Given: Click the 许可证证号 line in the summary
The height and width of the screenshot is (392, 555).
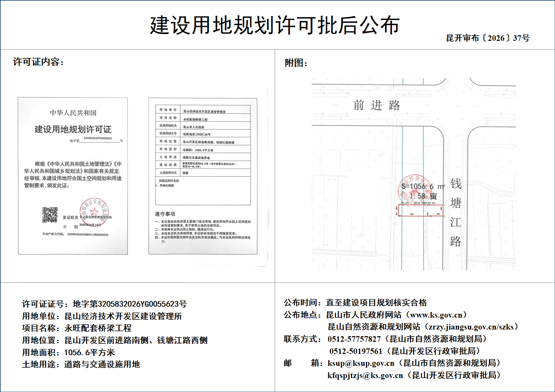Looking at the screenshot, I should coord(104,304).
